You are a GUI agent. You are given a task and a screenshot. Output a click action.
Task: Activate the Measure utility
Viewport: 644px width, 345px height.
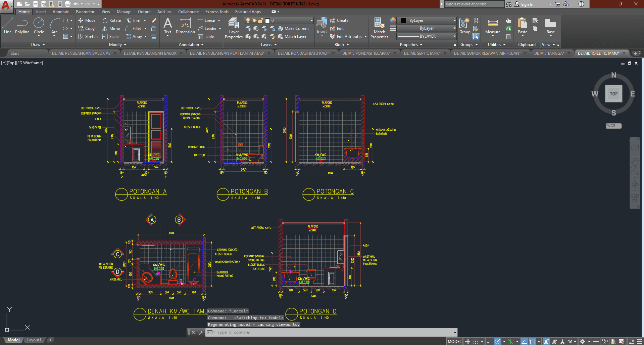tap(493, 26)
